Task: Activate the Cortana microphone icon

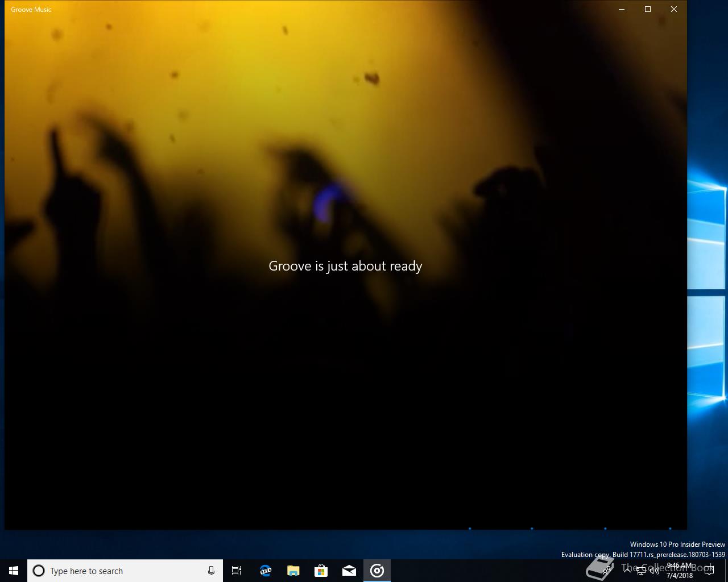Action: pyautogui.click(x=211, y=571)
